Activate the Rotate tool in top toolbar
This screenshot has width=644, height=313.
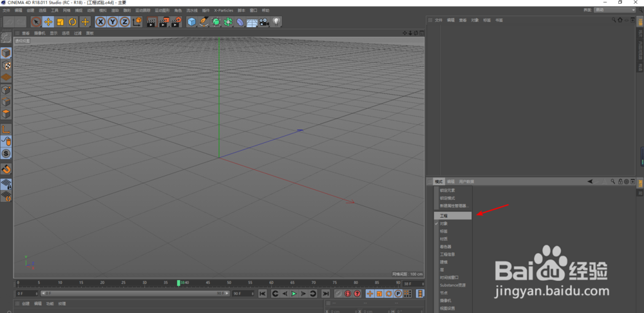tap(73, 22)
